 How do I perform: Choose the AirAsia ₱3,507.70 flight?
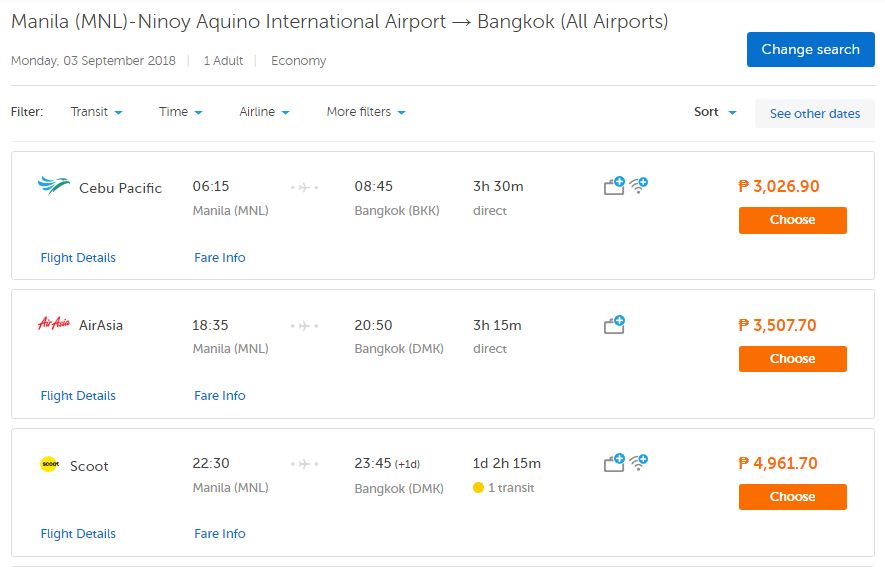point(792,359)
